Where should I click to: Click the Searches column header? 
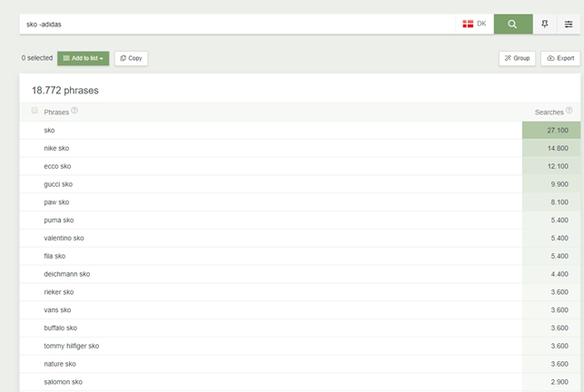tap(549, 112)
